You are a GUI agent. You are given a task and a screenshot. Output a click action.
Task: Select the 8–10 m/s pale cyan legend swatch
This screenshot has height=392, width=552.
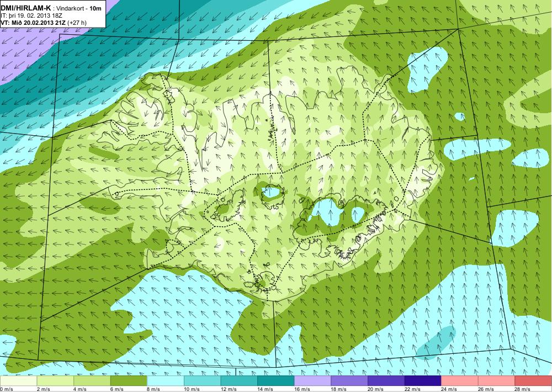166,381
